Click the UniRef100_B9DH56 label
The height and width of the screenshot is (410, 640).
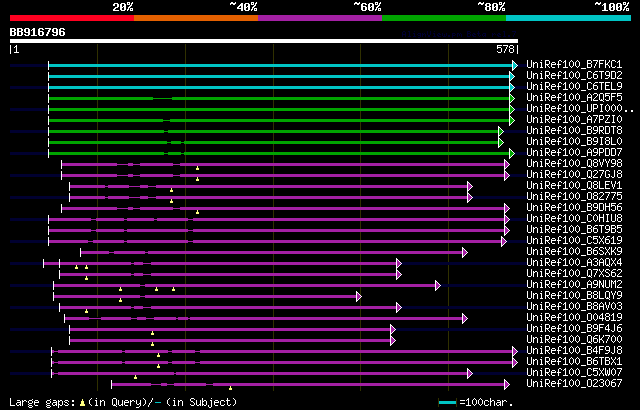pyautogui.click(x=574, y=208)
